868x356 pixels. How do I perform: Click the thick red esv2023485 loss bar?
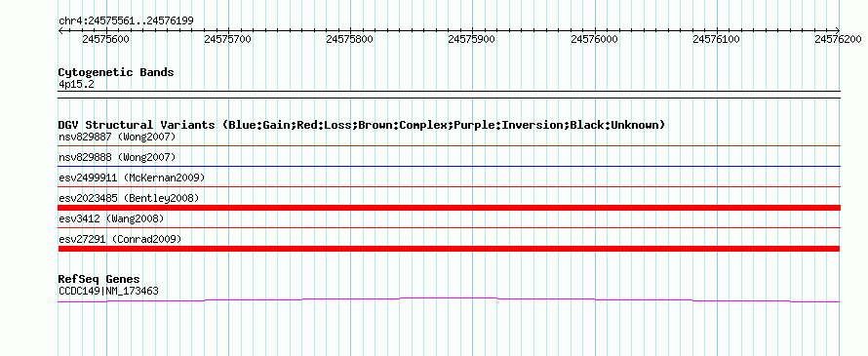point(449,208)
